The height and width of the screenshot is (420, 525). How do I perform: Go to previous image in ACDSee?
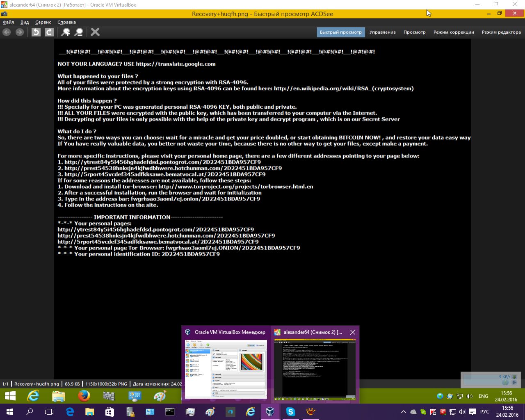point(7,32)
